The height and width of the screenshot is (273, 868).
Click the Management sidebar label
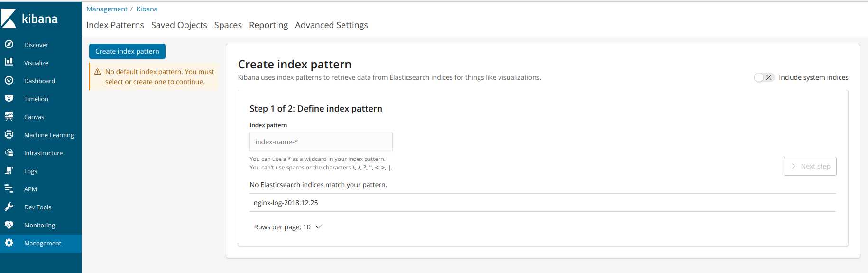[x=43, y=243]
